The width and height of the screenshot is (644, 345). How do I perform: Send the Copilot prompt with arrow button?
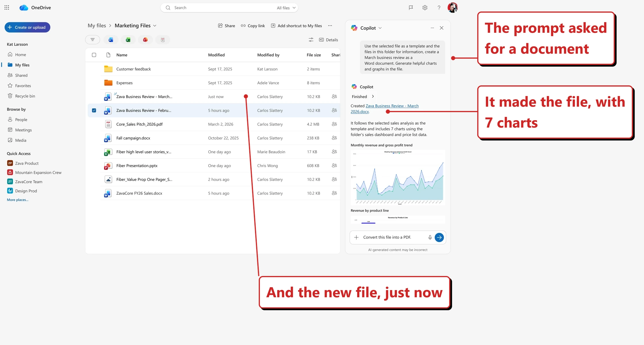(x=439, y=237)
